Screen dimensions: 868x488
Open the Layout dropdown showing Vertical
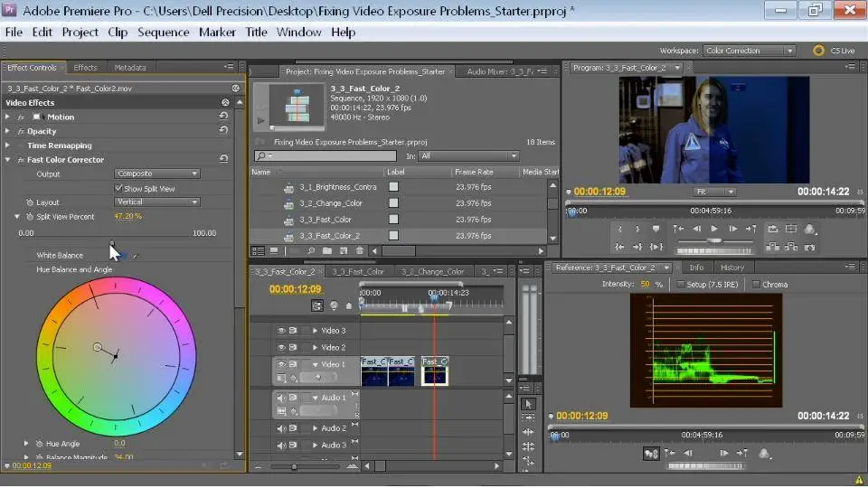pos(157,202)
